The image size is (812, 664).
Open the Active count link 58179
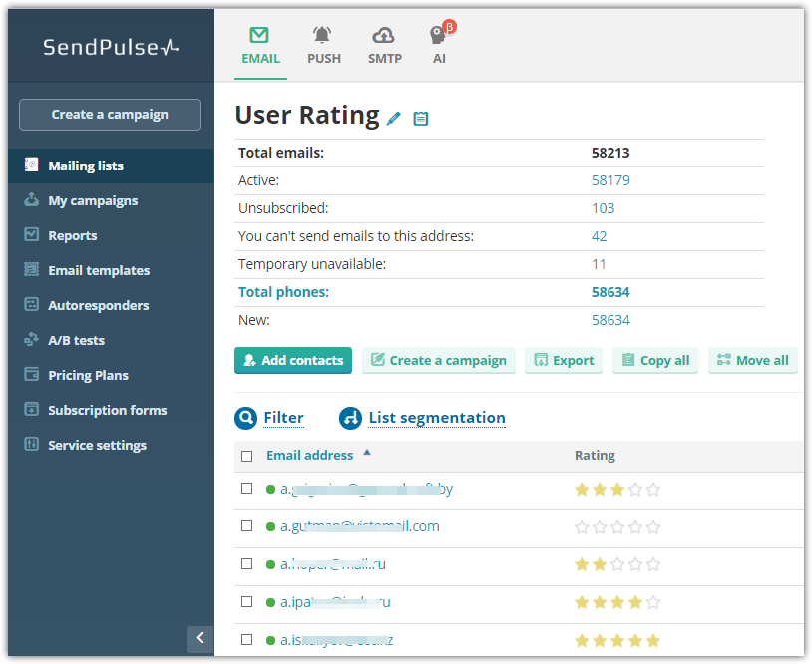click(x=610, y=180)
